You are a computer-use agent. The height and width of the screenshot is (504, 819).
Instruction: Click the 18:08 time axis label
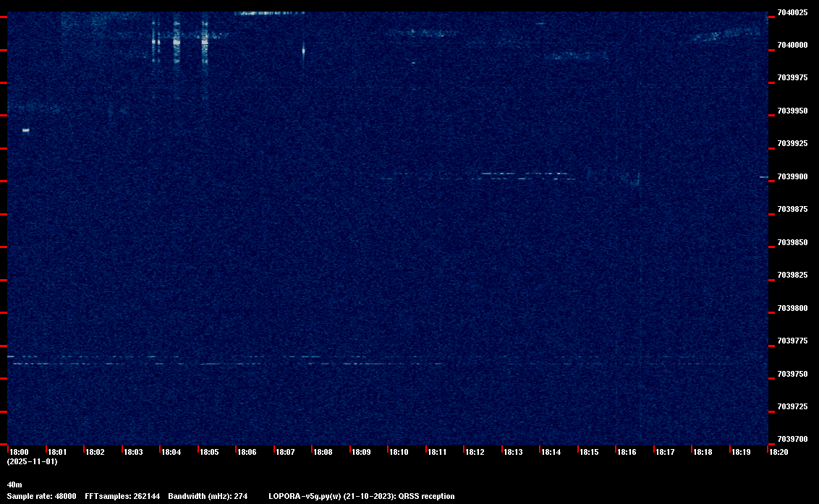point(323,452)
